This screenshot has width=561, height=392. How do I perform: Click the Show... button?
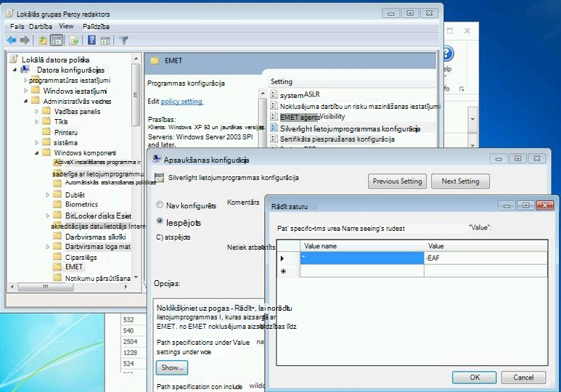(172, 367)
